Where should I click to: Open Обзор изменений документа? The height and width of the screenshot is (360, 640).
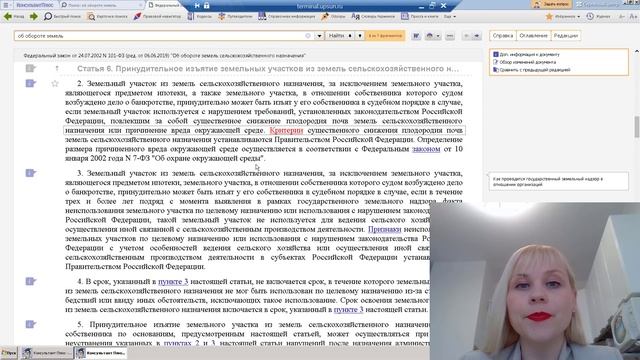[527, 62]
